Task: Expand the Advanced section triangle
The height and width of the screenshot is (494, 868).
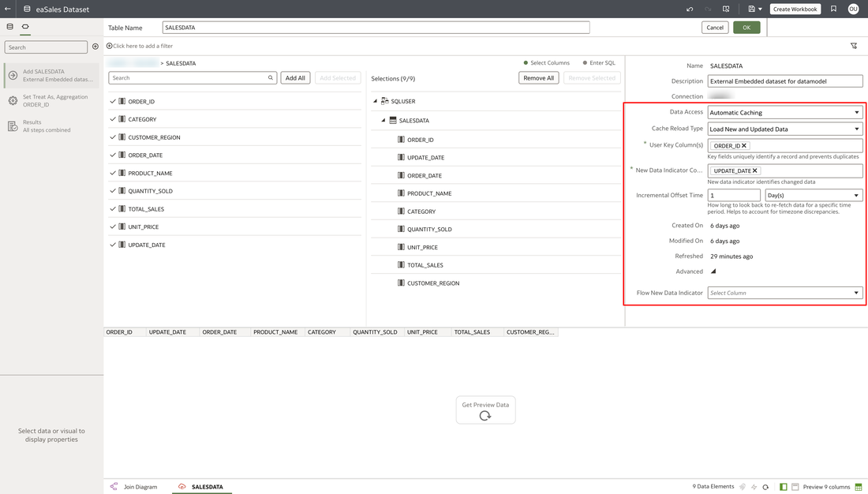Action: coord(713,271)
